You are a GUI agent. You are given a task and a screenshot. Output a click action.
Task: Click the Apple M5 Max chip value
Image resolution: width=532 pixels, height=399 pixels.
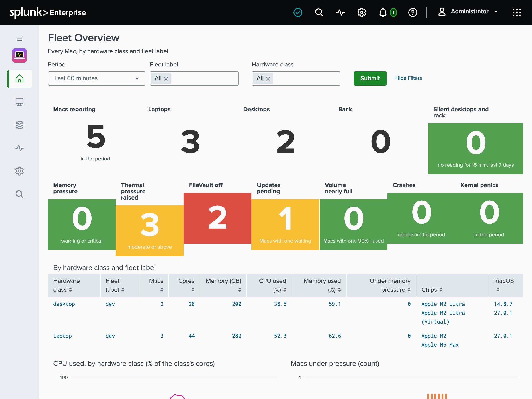click(440, 345)
